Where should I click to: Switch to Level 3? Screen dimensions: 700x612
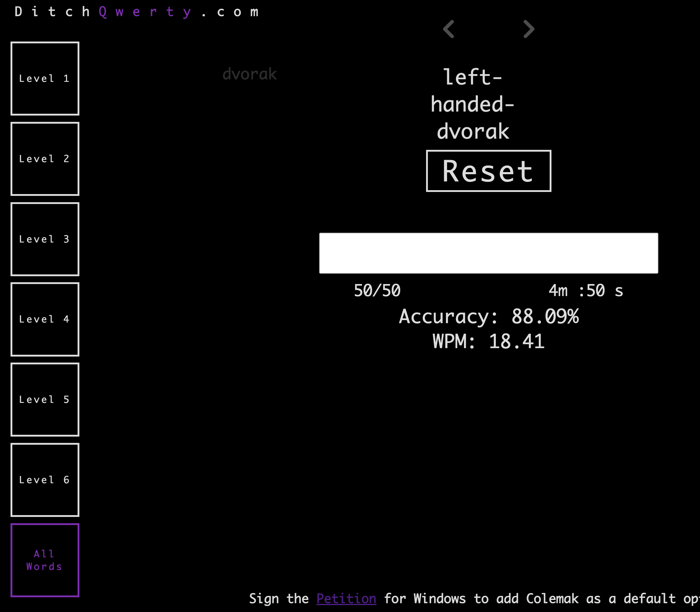45,239
